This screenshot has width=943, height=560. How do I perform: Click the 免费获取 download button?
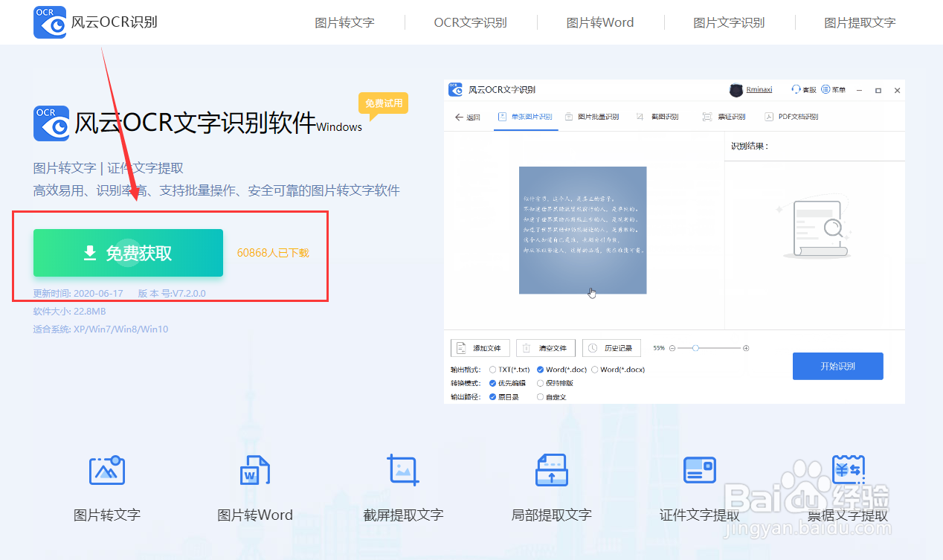(128, 253)
